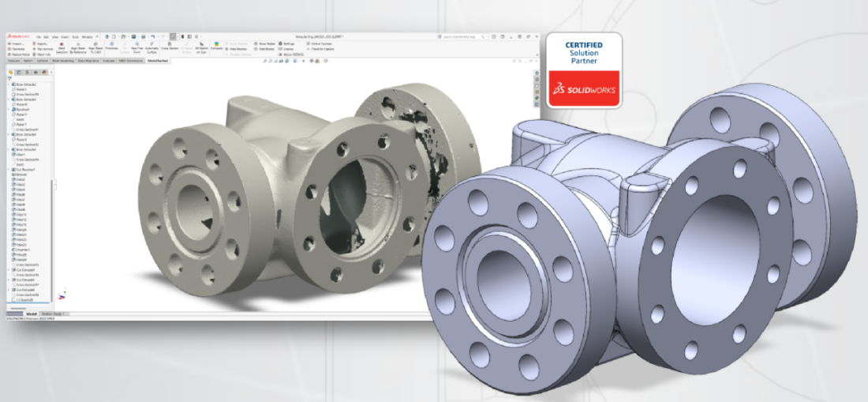Click the Options gear in quick access toolbar
Screen dimensions: 868x402
point(196,36)
